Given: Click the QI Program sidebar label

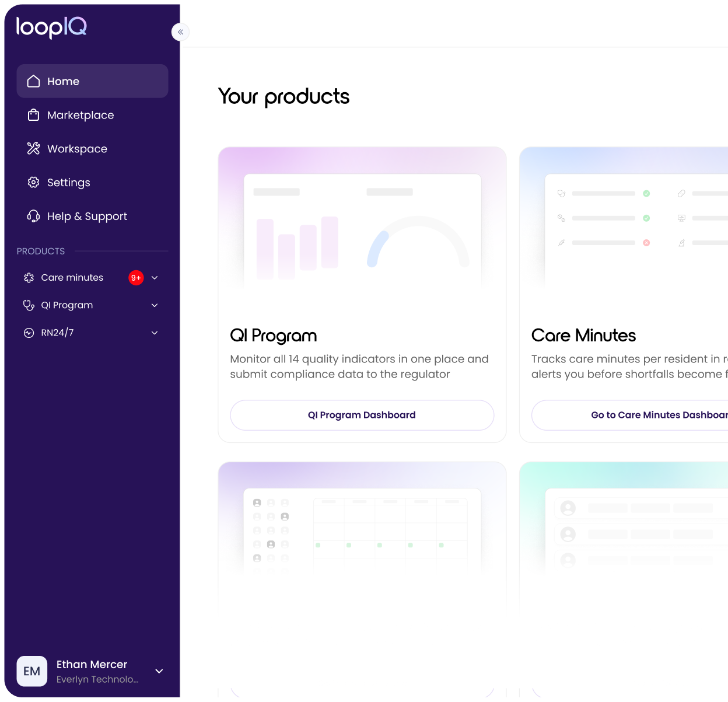Looking at the screenshot, I should click(x=67, y=305).
